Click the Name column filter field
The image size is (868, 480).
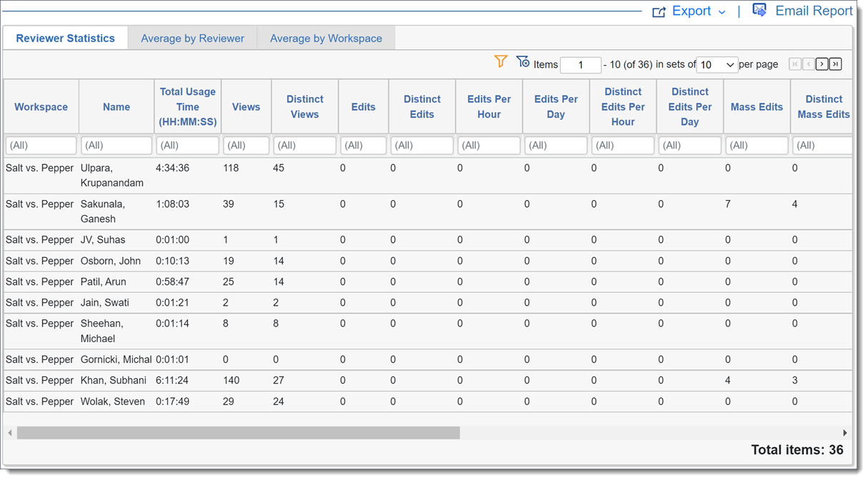coord(116,146)
